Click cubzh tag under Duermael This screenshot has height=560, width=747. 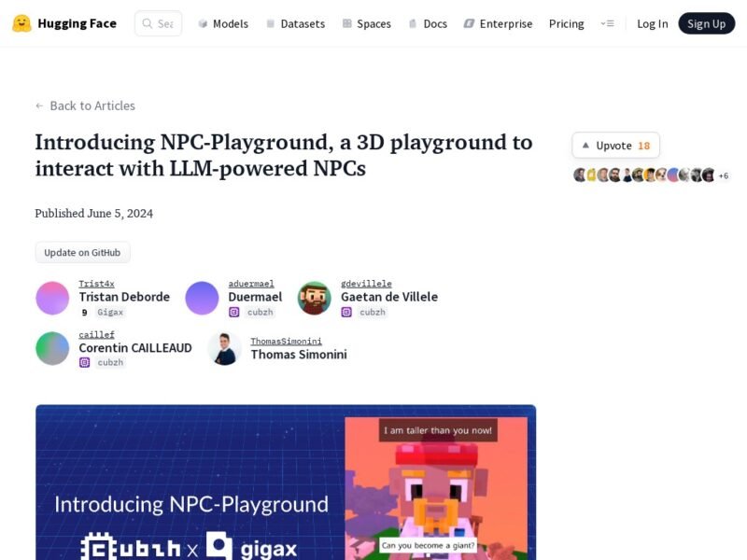[x=261, y=313]
